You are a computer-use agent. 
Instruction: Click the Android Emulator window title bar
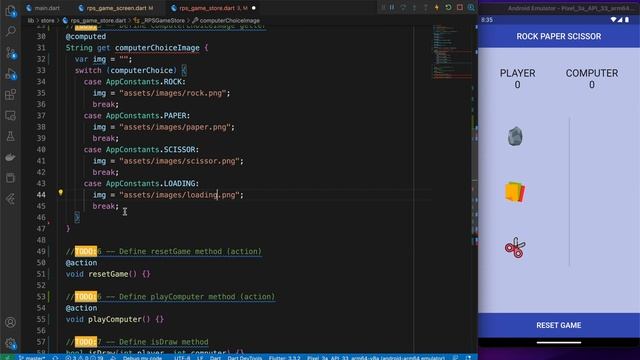point(558,7)
